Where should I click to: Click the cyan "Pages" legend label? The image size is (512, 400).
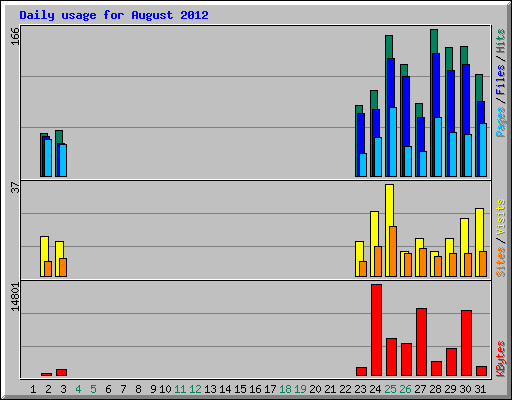[x=501, y=122]
